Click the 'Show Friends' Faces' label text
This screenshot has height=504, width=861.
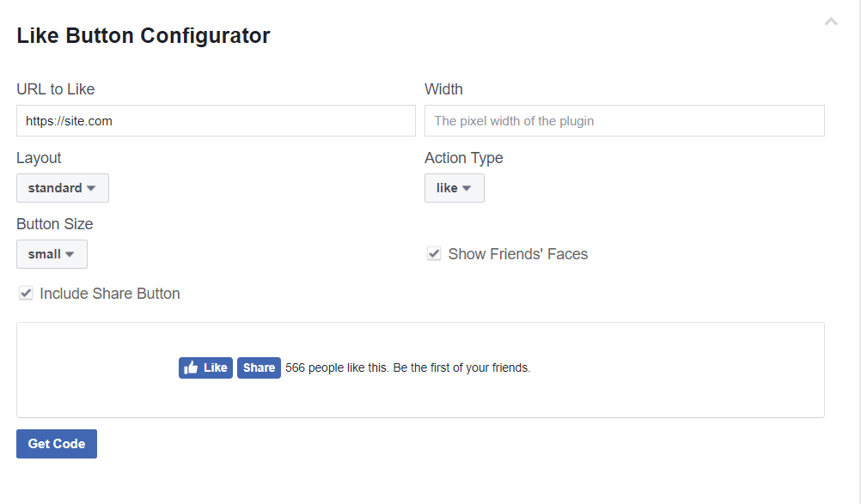(518, 254)
